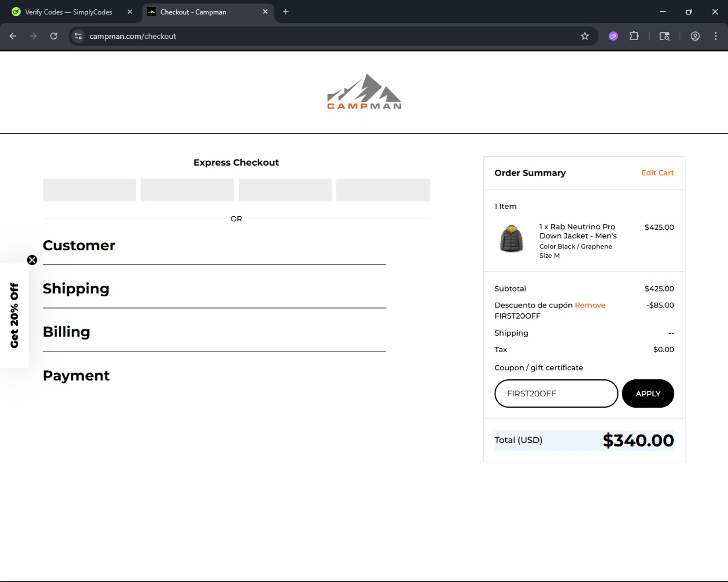Click the browser forward arrow
The height and width of the screenshot is (582, 728).
pyautogui.click(x=33, y=36)
